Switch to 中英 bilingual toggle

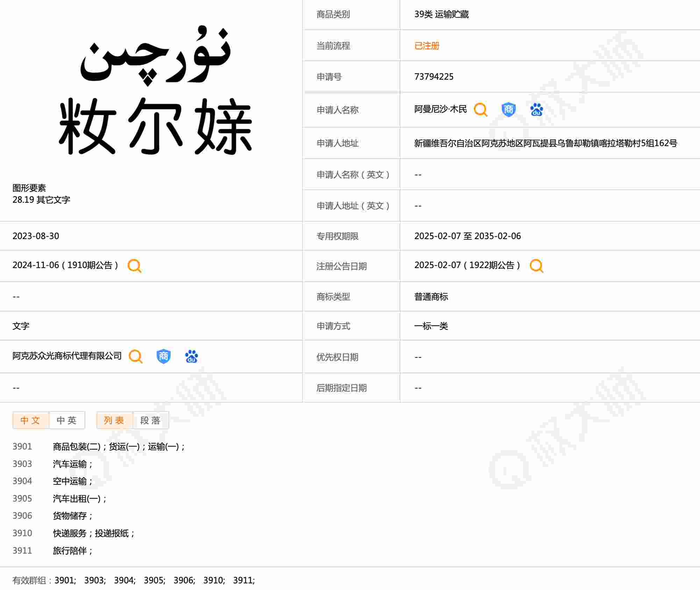pos(67,420)
